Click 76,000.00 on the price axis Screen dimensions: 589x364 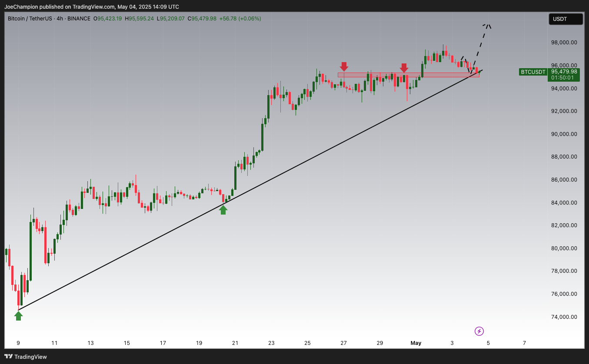point(564,294)
